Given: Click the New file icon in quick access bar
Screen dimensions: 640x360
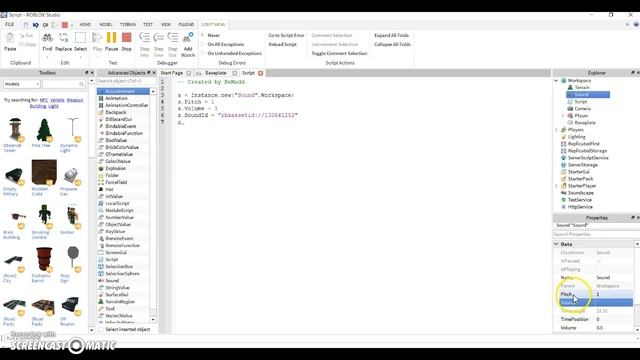Looking at the screenshot, I should (x=26, y=25).
